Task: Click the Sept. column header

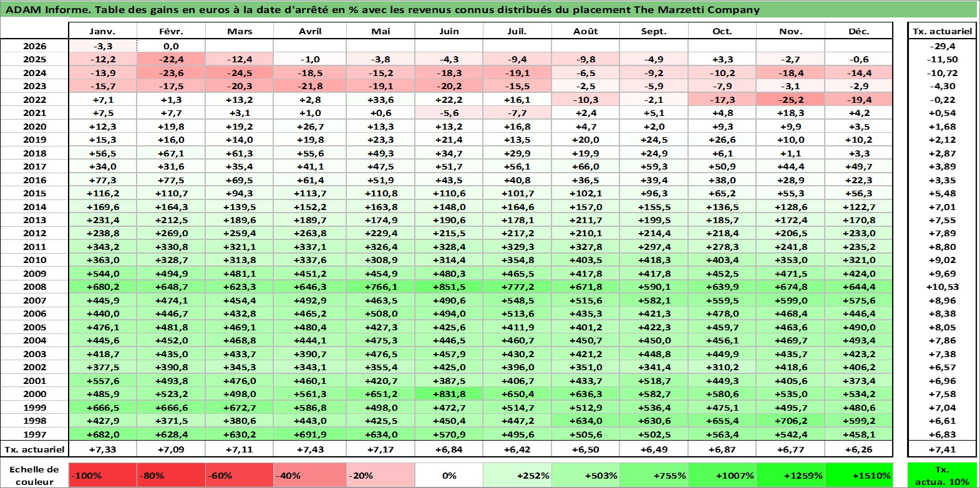Action: [654, 31]
